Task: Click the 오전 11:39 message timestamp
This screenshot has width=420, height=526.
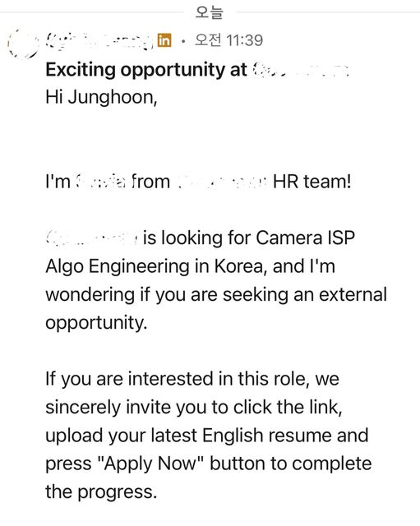Action: [228, 40]
